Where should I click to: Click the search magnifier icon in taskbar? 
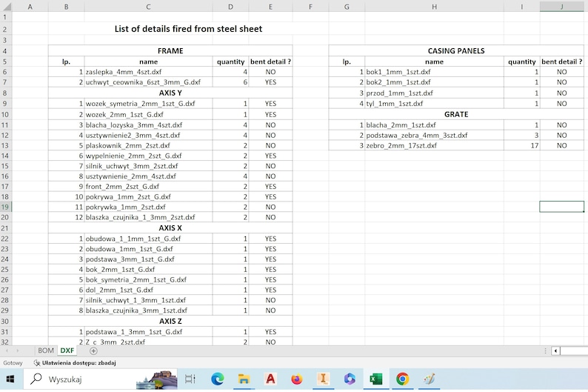36,379
